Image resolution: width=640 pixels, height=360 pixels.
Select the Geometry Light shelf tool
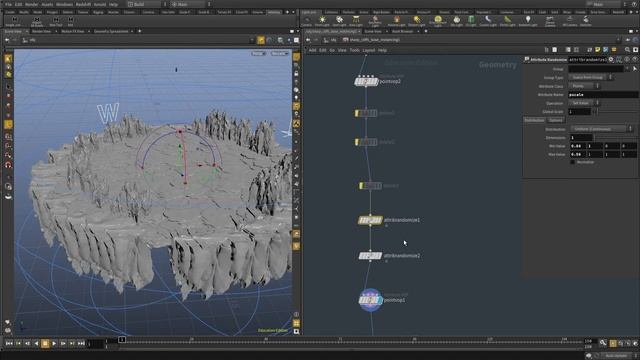click(375, 21)
